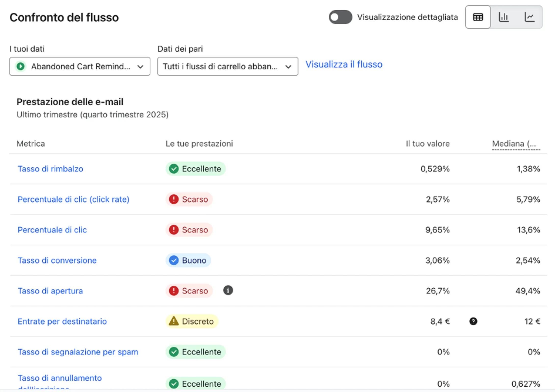The height and width of the screenshot is (392, 555).
Task: Open the Entrate per destinatario metric
Action: click(62, 321)
